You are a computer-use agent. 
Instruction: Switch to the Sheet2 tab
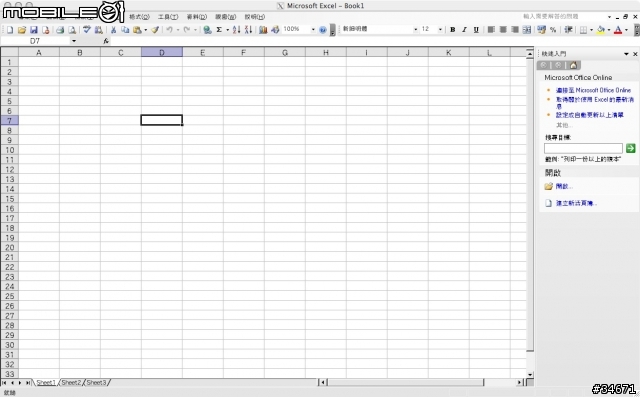[71, 383]
